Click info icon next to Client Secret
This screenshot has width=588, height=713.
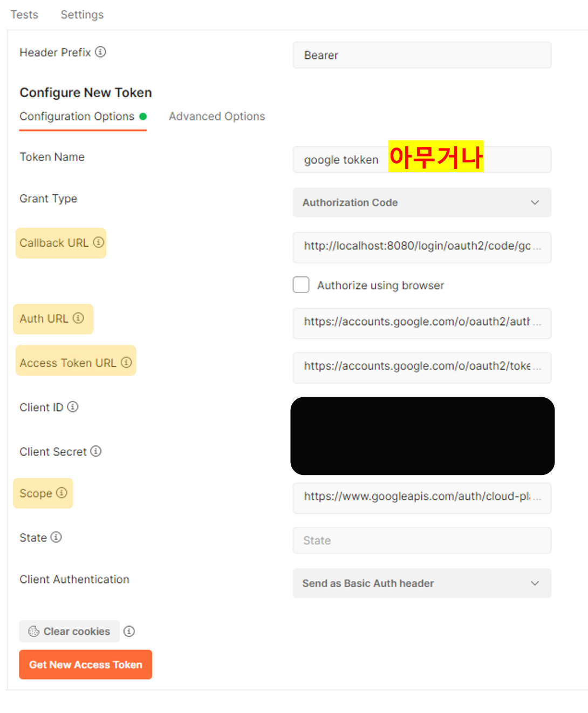95,451
